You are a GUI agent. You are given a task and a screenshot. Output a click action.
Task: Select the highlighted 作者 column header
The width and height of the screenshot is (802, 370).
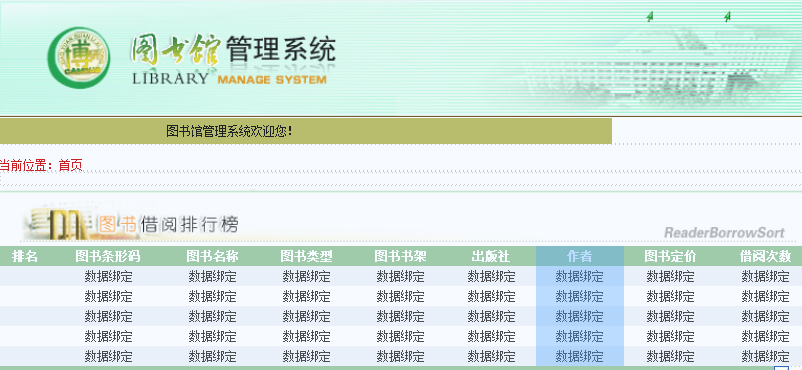click(x=580, y=256)
